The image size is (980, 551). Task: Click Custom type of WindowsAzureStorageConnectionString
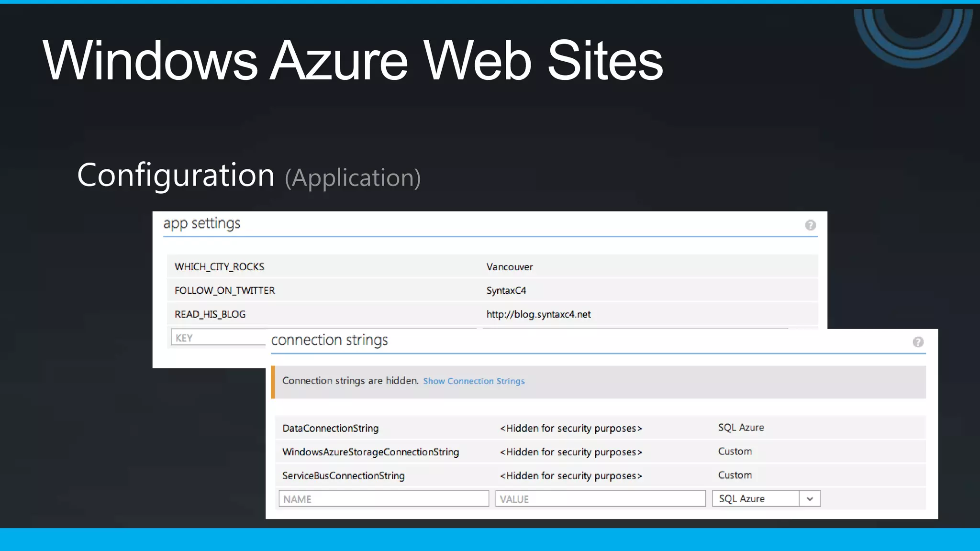(735, 451)
